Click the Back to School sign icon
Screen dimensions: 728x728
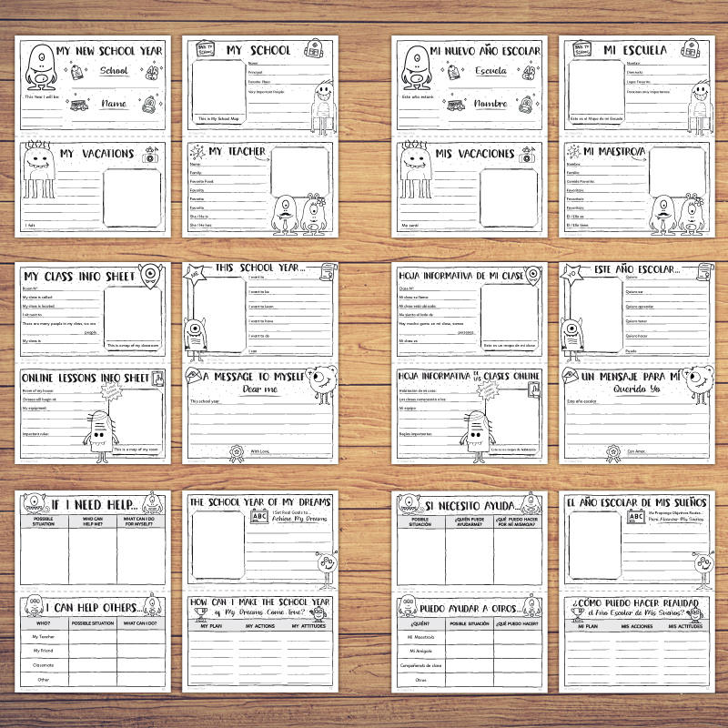pos(205,47)
